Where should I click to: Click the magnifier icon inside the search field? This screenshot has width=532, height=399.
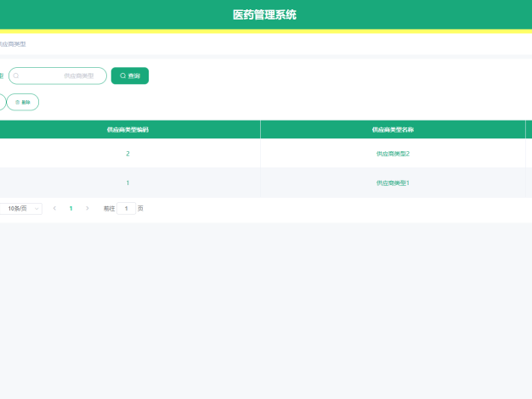pyautogui.click(x=16, y=76)
